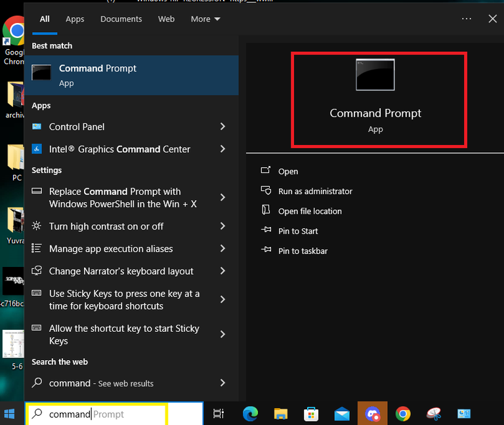Expand the Control Panel result arrow
The width and height of the screenshot is (504, 425).
tap(222, 127)
